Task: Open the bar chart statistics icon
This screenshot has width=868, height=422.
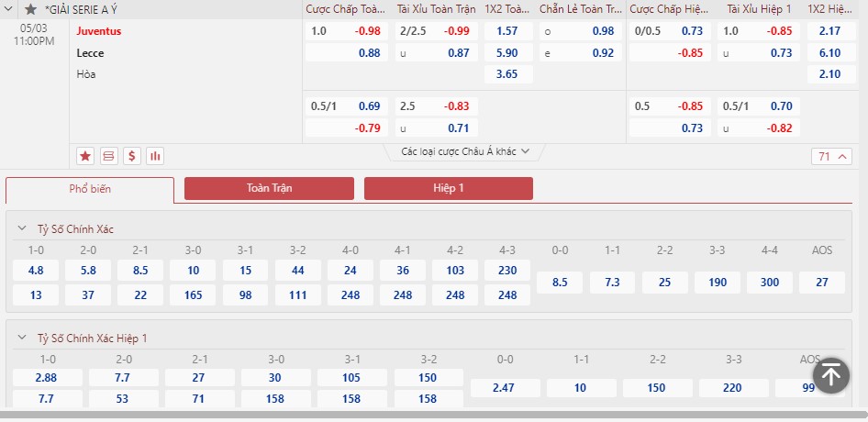Action: (x=155, y=156)
